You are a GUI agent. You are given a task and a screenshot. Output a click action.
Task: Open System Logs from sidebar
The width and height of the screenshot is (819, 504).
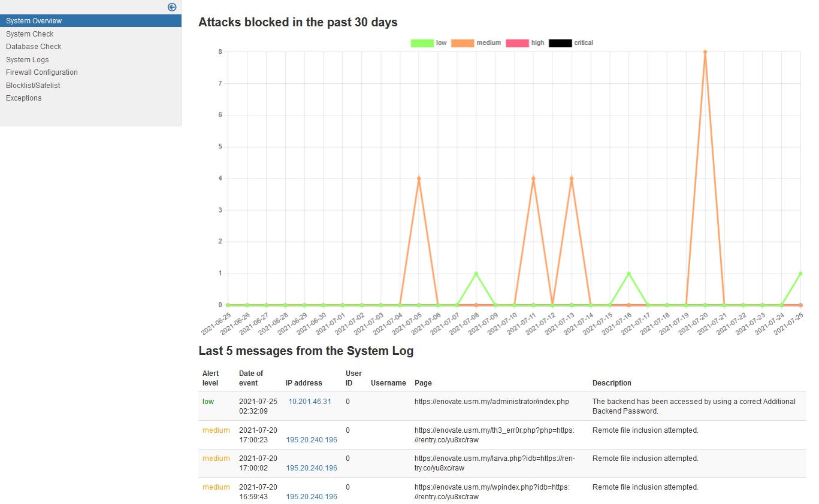pos(27,60)
